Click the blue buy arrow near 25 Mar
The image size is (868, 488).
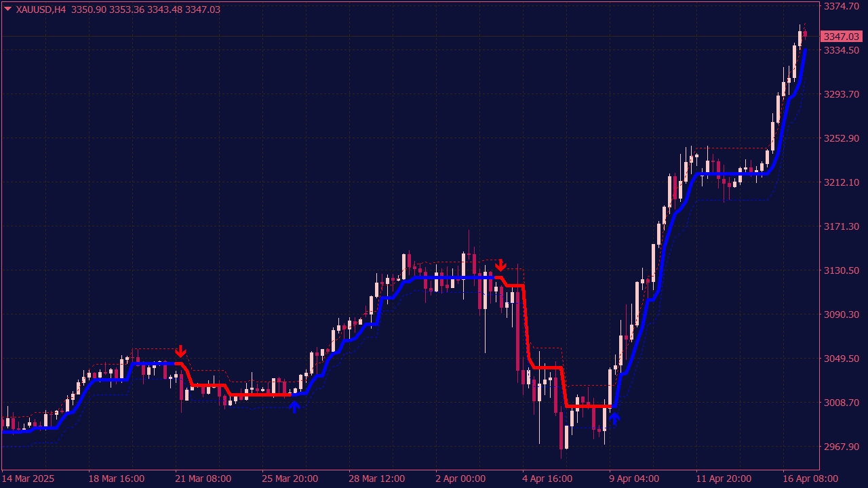[294, 407]
